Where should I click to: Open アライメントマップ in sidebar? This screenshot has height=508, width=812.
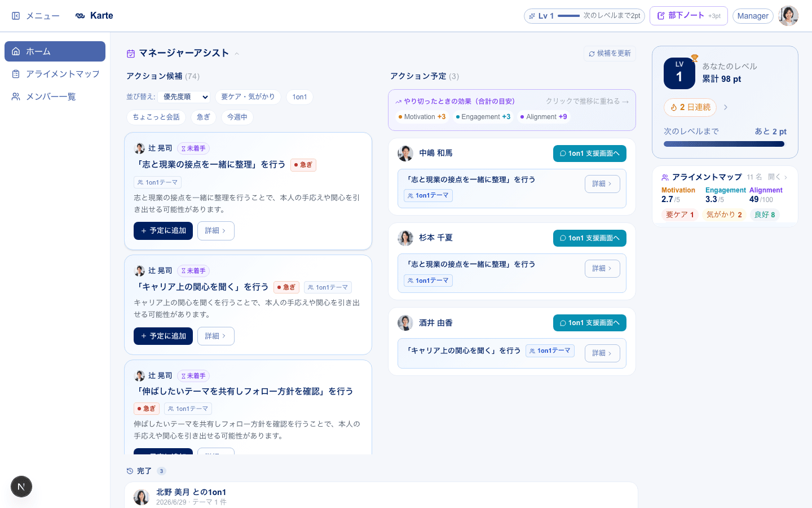(x=55, y=74)
